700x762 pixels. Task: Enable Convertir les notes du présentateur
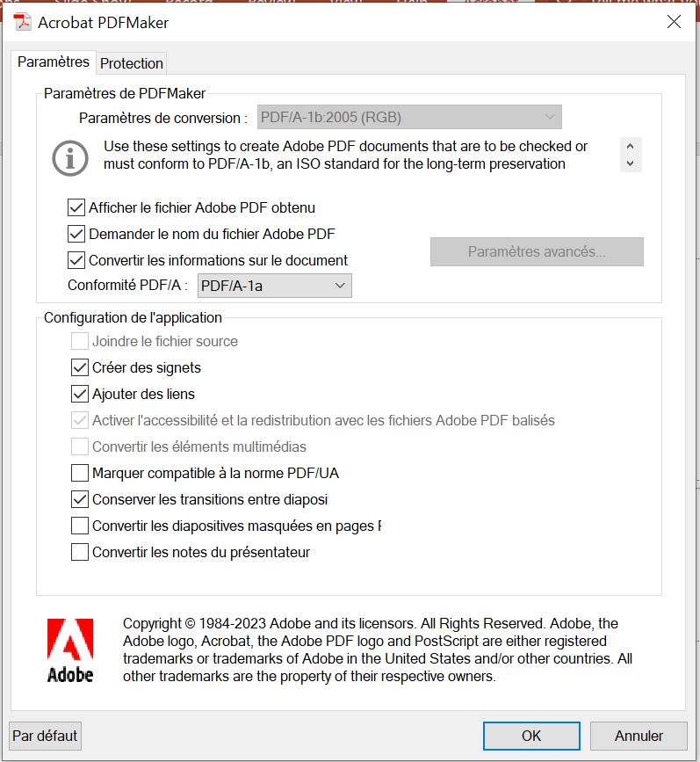[x=80, y=552]
